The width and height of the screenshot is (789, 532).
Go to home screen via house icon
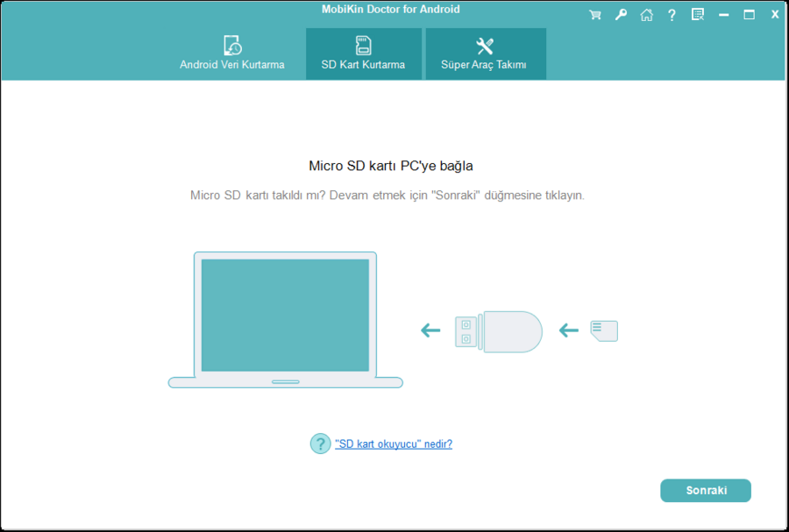[x=646, y=14]
